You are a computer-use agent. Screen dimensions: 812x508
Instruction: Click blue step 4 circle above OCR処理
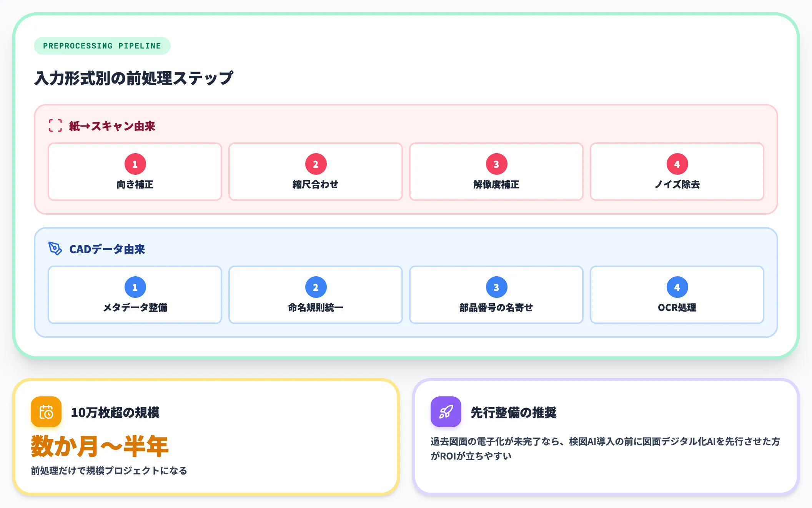(x=677, y=287)
